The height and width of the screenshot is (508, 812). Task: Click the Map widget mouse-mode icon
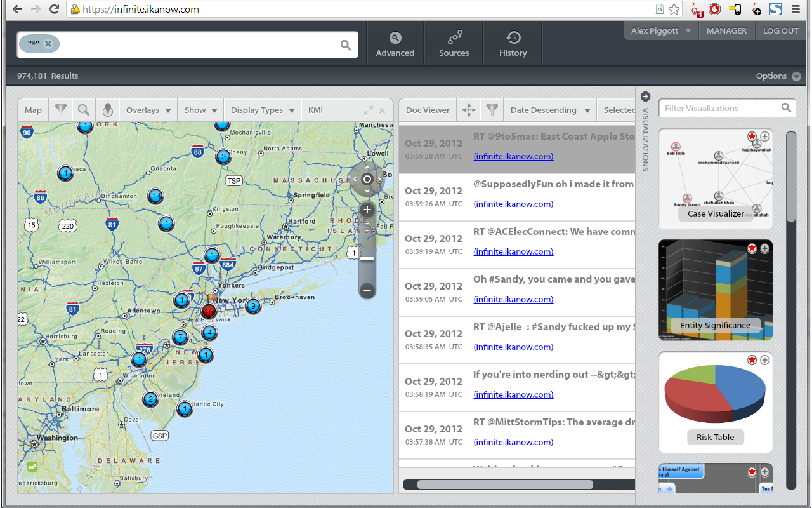[107, 110]
